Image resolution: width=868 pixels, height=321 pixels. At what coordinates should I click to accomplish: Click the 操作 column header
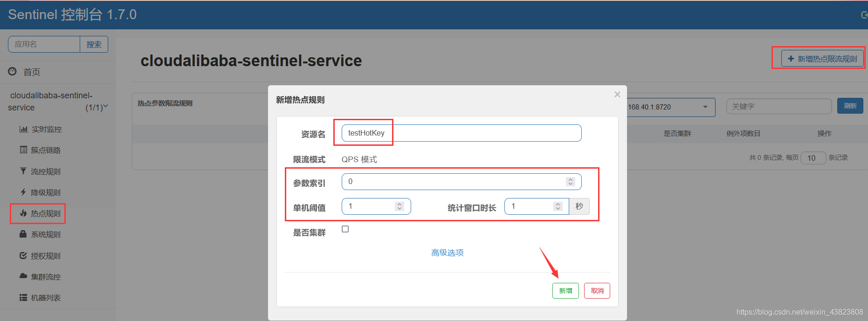coord(824,134)
